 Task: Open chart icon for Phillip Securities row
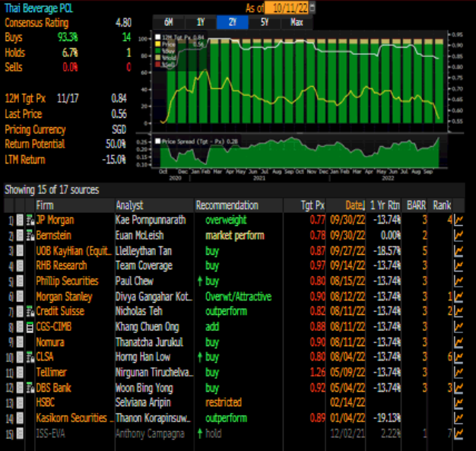[x=459, y=281]
